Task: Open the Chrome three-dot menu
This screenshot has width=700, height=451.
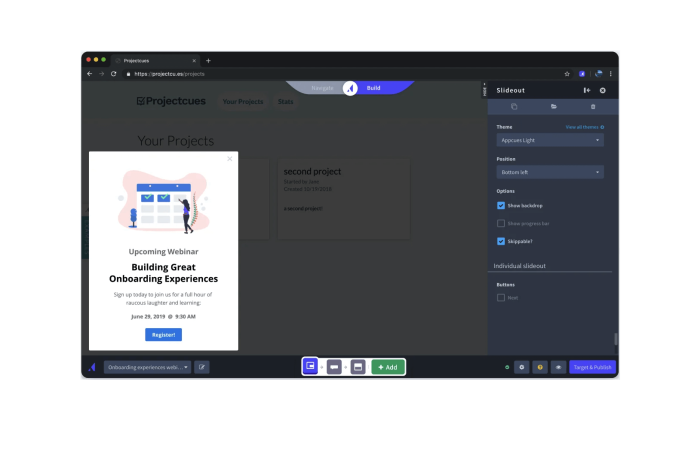Action: coord(611,74)
